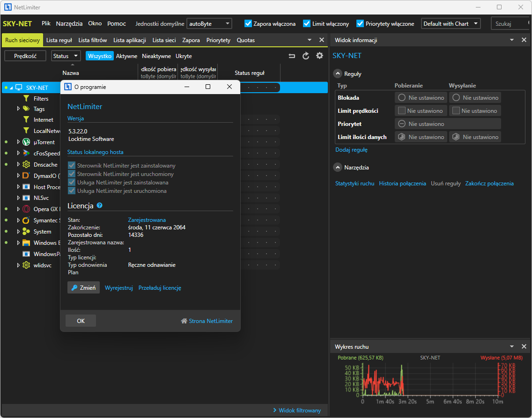Click the Windows Explorer folder icon
Image resolution: width=532 pixels, height=418 pixels.
(26, 243)
